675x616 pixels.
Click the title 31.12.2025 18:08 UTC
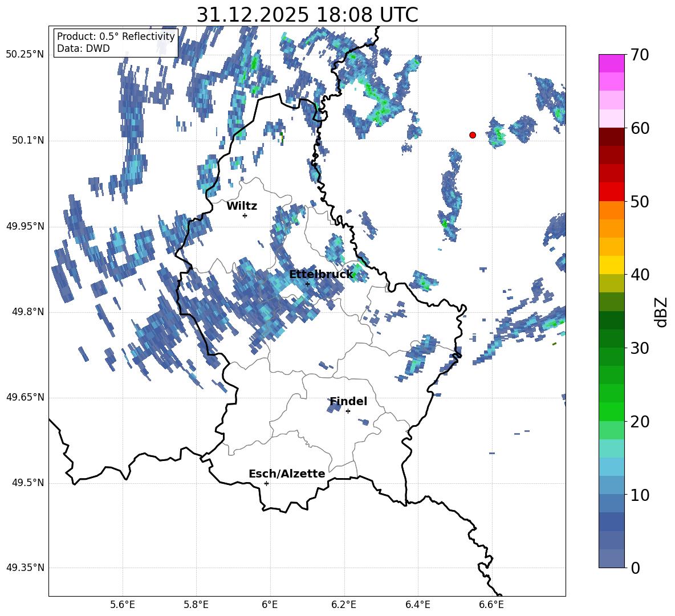[307, 15]
